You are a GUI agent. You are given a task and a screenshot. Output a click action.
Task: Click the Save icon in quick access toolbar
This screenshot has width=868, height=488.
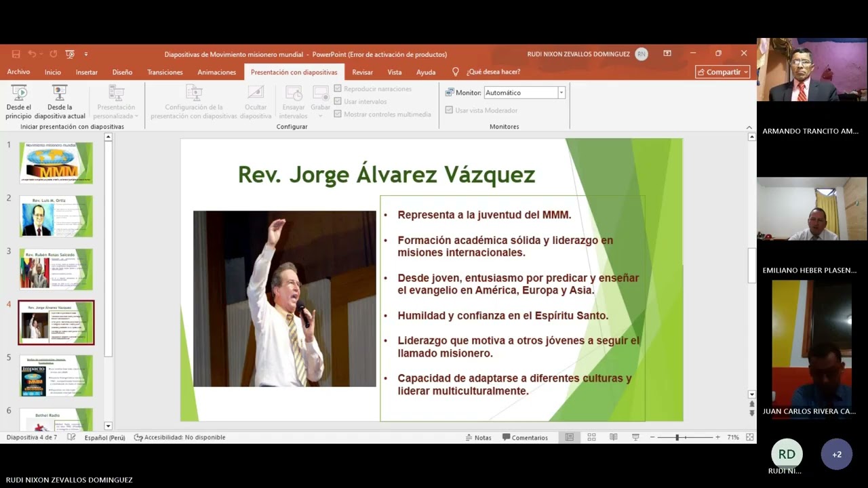click(x=16, y=54)
